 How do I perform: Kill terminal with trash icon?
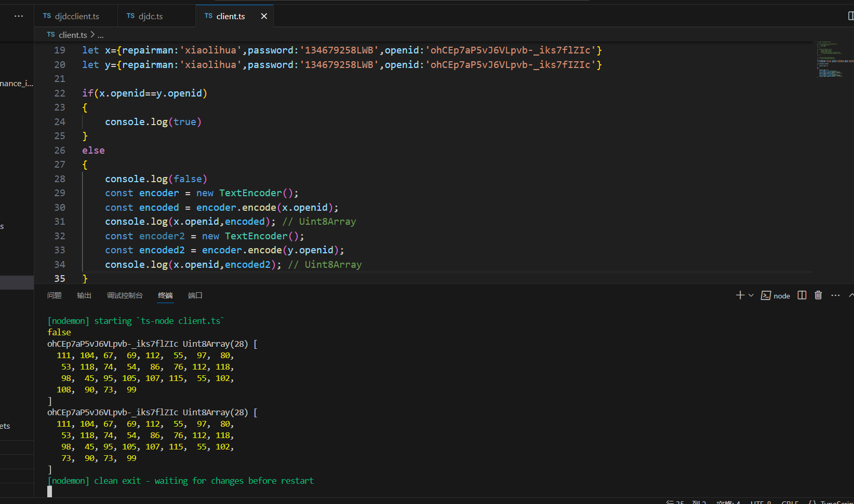point(818,295)
